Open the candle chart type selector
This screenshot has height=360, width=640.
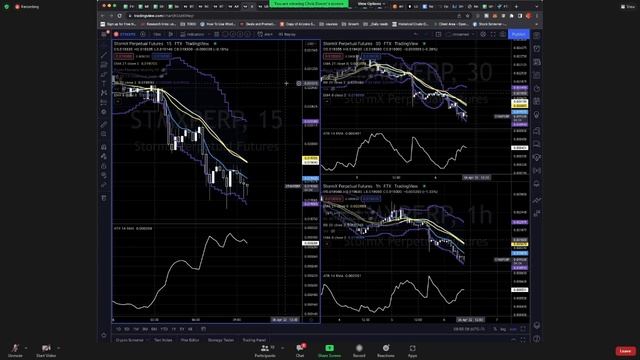171,34
